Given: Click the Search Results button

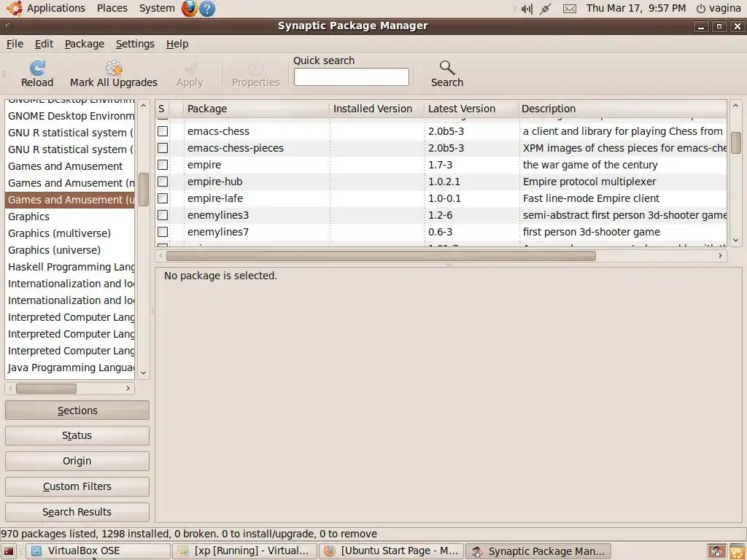Looking at the screenshot, I should (77, 512).
